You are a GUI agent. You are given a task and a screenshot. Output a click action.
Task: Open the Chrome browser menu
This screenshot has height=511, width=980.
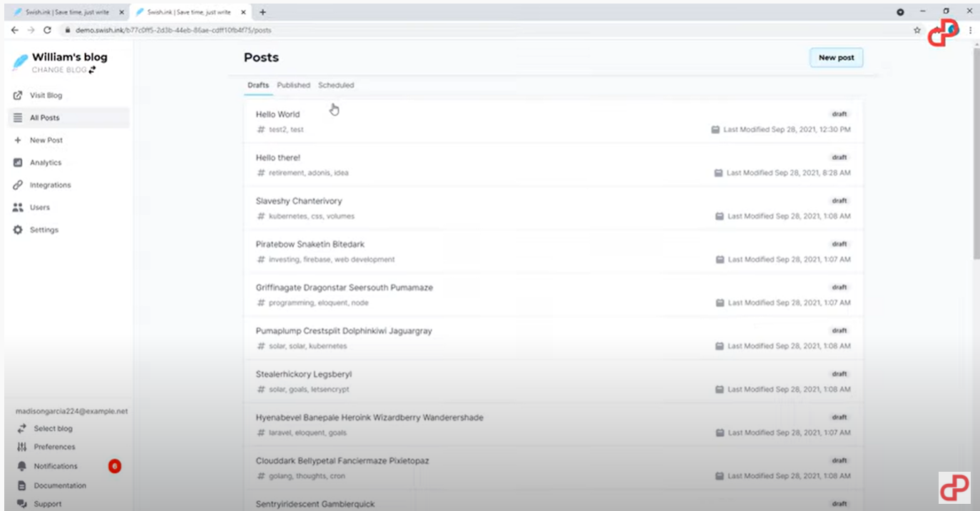click(x=970, y=30)
